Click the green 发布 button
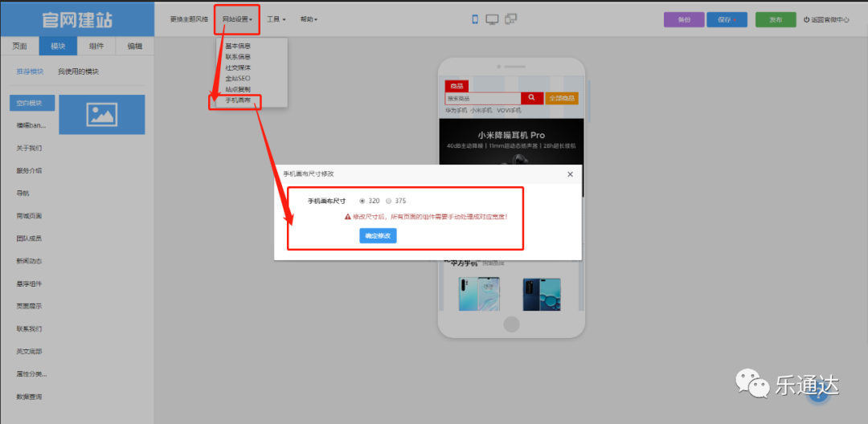This screenshot has height=424, width=868. 776,19
